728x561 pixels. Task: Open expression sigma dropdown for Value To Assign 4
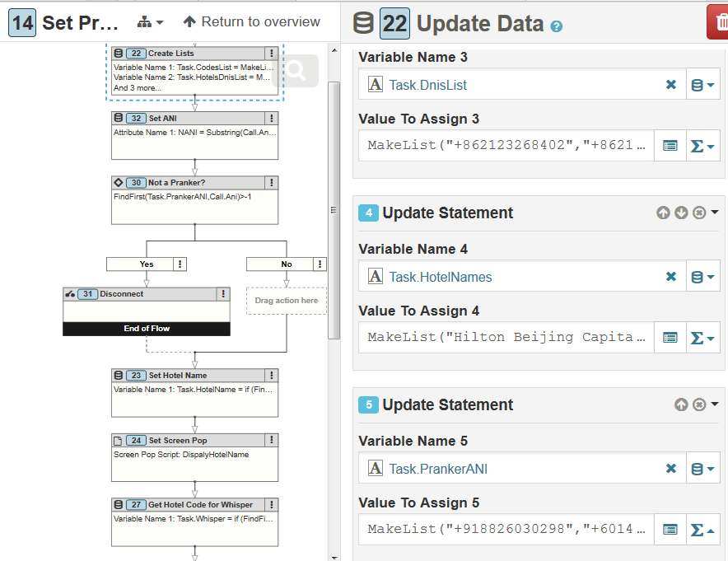tap(702, 338)
